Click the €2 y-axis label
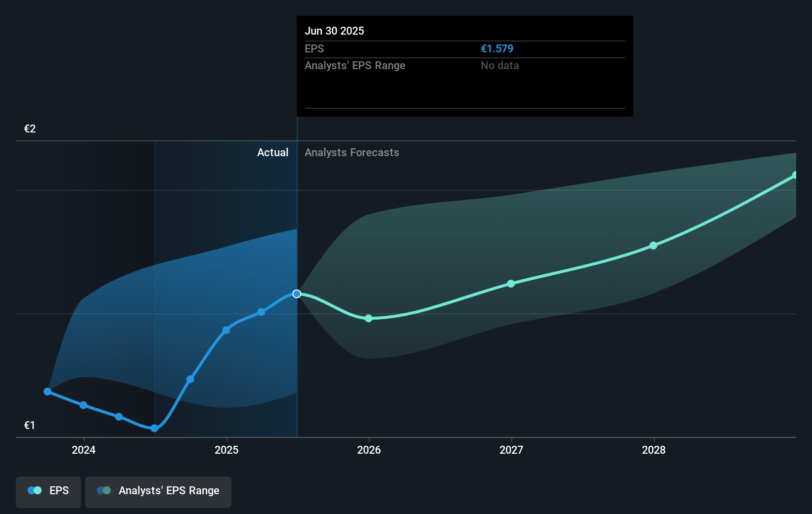The image size is (812, 514). click(x=30, y=129)
